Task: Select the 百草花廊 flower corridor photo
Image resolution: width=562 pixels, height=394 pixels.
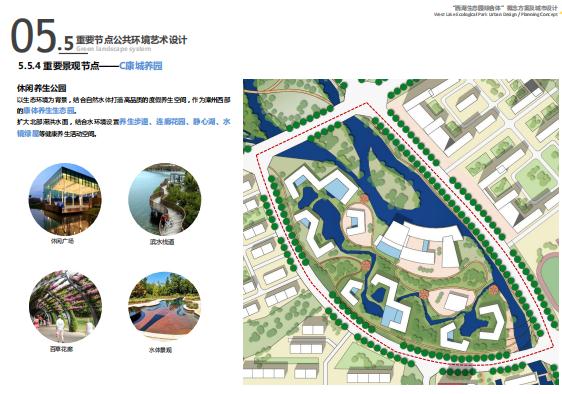Action: (65, 307)
